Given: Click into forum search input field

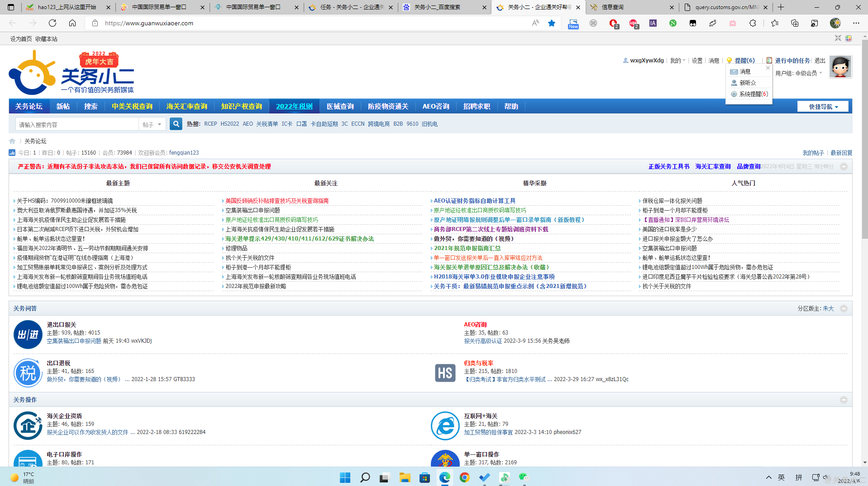Looking at the screenshot, I should coord(77,124).
